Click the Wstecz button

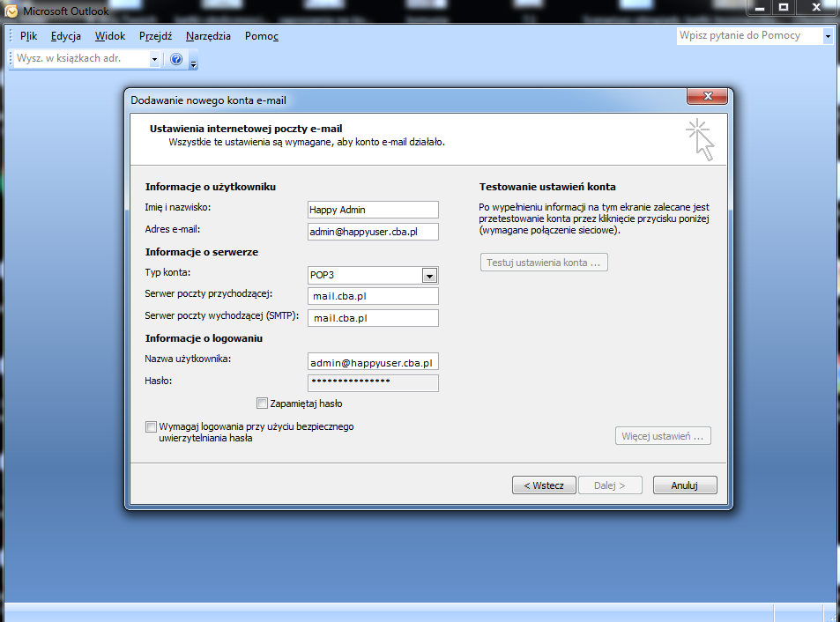point(544,485)
